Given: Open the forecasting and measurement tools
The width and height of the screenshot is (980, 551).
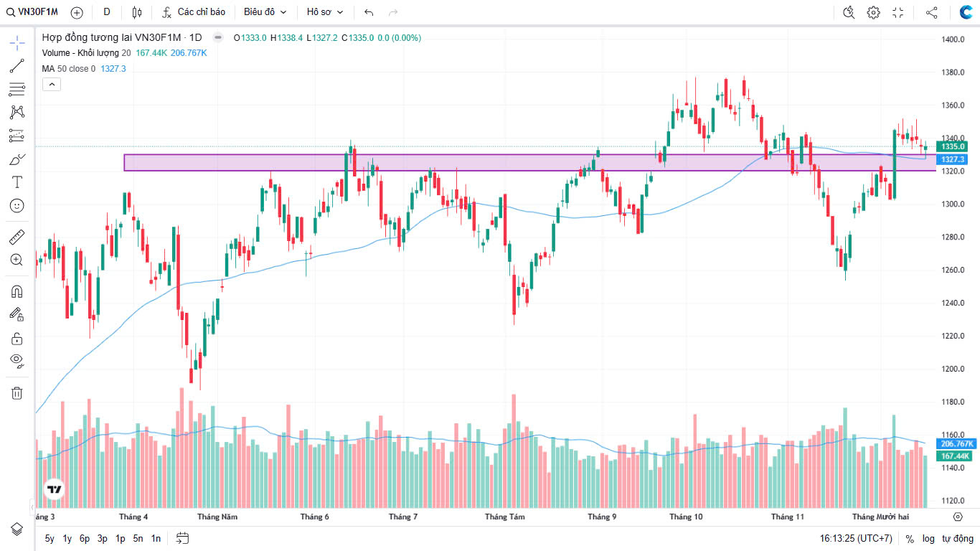Looking at the screenshot, I should [17, 136].
